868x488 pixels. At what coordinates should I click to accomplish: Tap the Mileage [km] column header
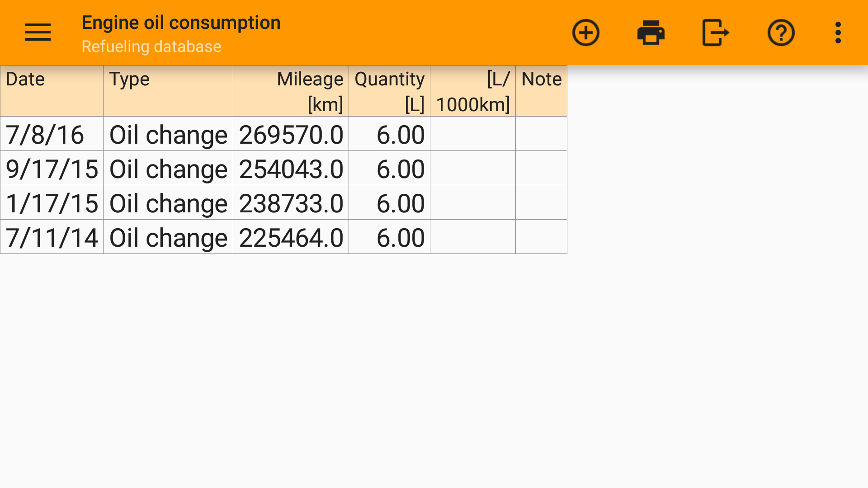coord(291,91)
